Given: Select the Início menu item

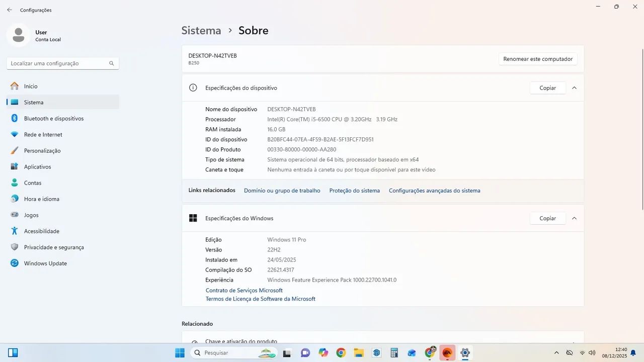Looking at the screenshot, I should [30, 86].
